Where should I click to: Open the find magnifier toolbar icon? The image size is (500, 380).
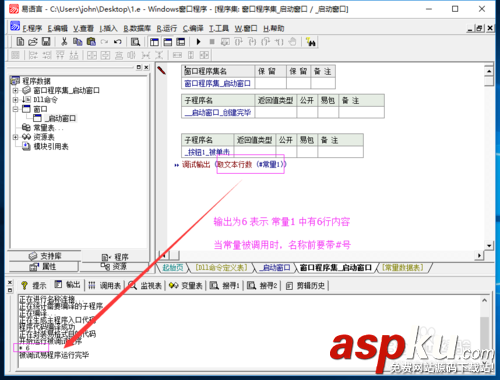tap(135, 42)
